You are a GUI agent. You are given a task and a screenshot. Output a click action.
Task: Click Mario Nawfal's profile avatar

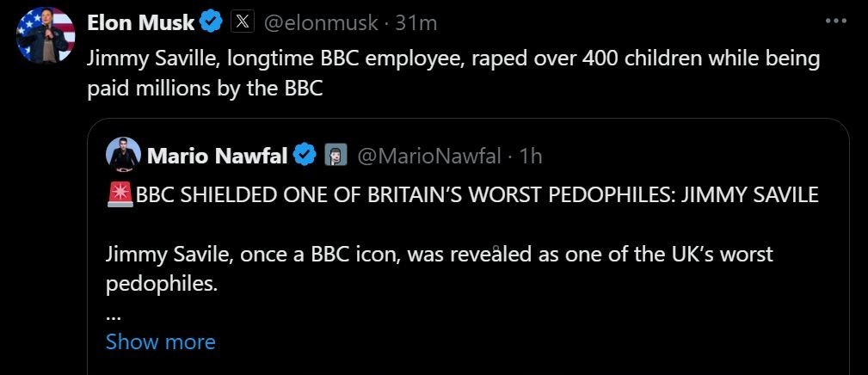point(123,155)
